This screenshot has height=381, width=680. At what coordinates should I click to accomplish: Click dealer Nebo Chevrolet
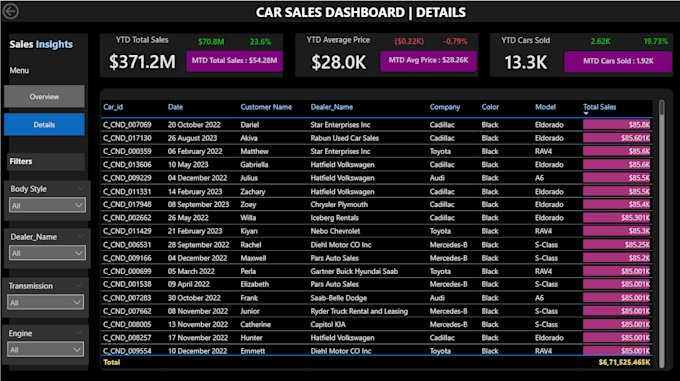(x=335, y=231)
